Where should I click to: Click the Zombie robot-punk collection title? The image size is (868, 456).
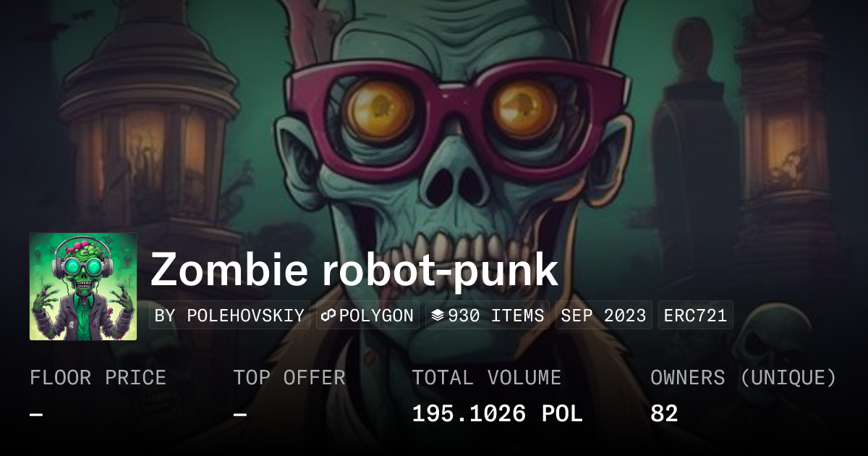tap(354, 270)
